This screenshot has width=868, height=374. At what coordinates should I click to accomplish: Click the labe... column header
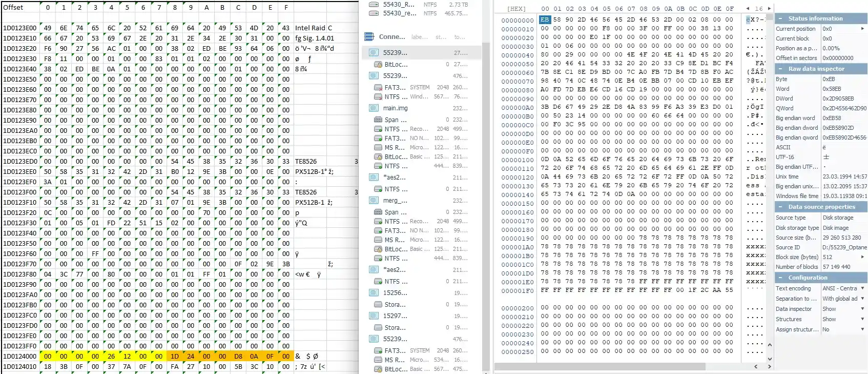tap(419, 37)
